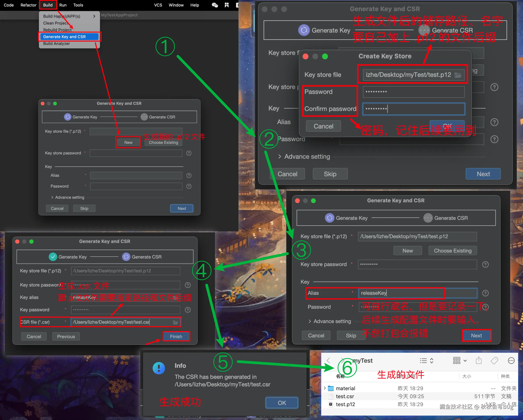Click the New key store button outlined in red
523x420 pixels.
128,143
